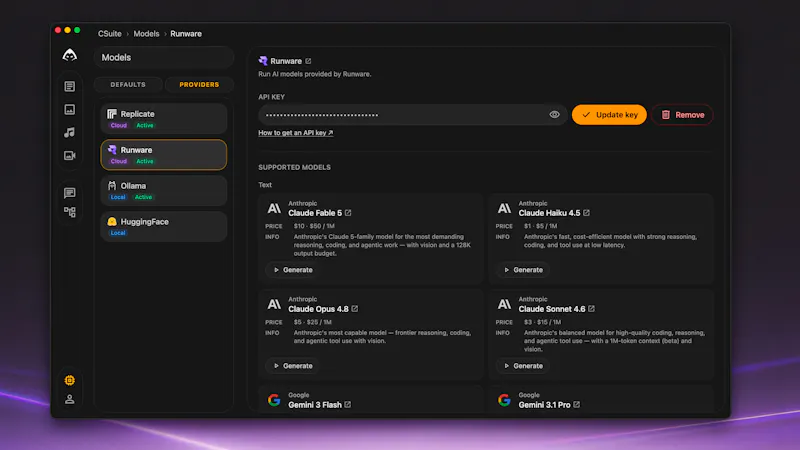Click the Runware header external link icon
This screenshot has width=800, height=450.
(308, 61)
